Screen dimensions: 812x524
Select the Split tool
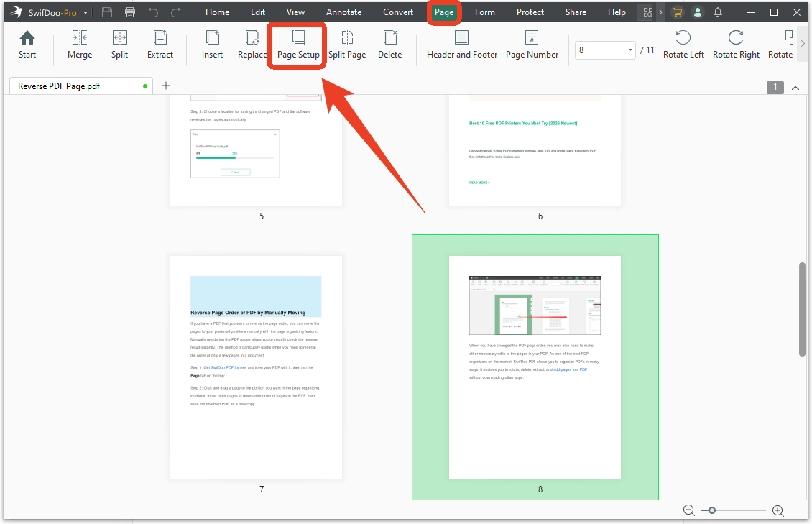click(119, 44)
